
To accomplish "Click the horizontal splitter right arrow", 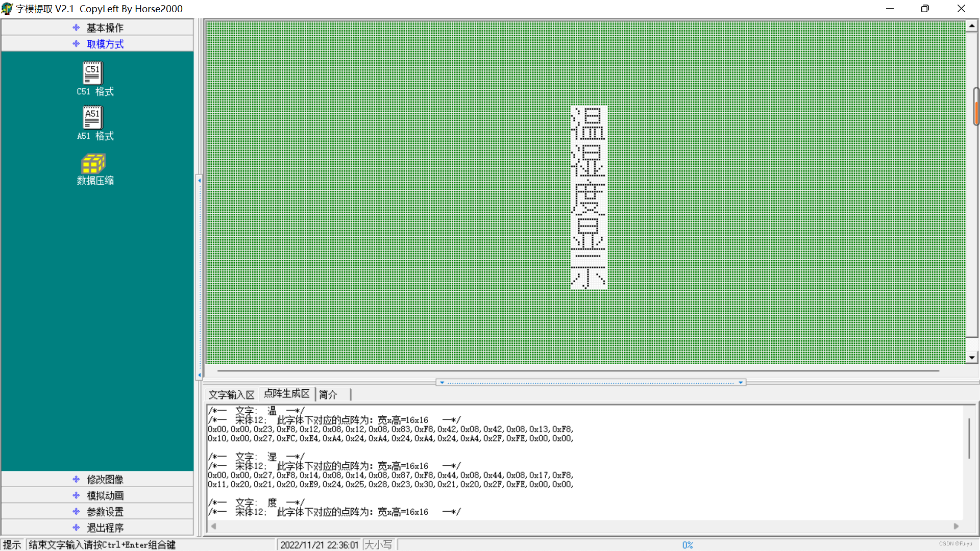I will pos(741,382).
